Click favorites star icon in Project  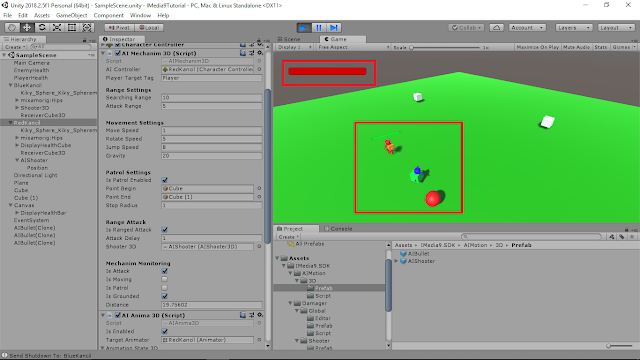632,237
